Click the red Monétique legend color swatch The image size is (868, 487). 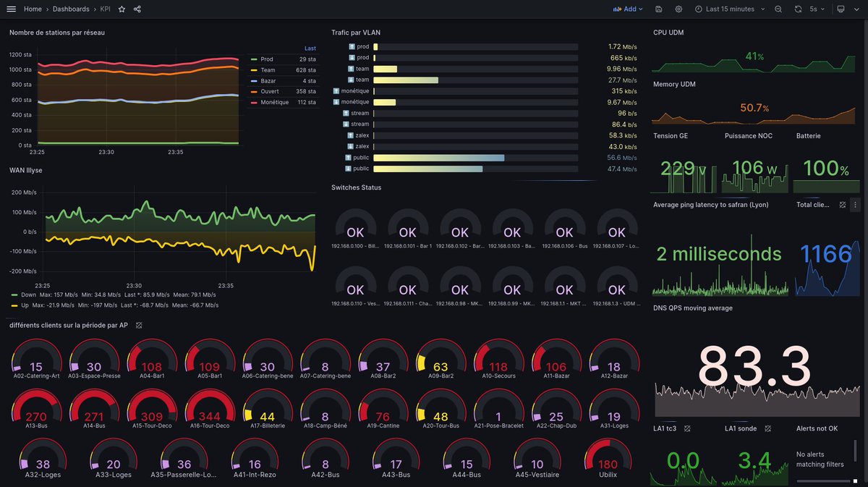click(253, 102)
